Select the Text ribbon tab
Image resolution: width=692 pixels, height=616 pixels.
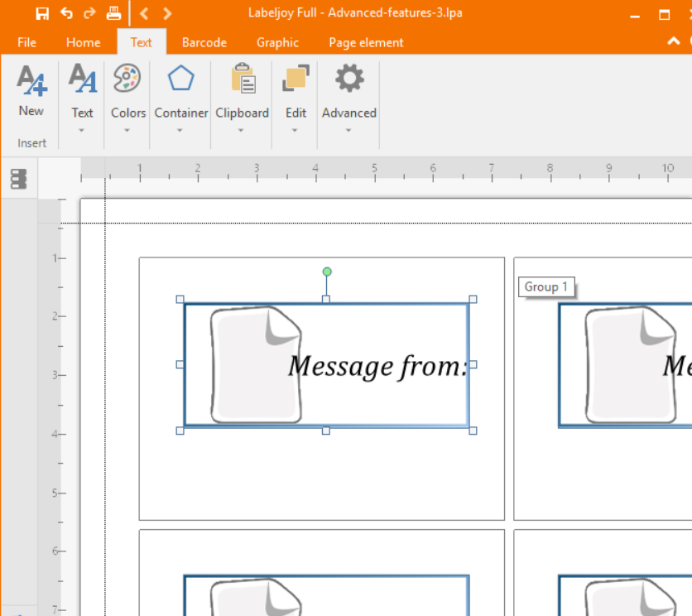(x=142, y=42)
